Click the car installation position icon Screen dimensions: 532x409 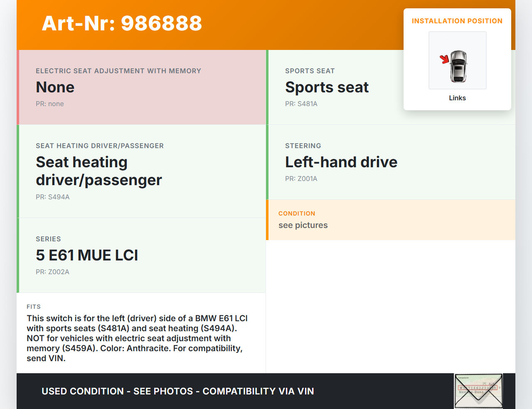point(457,61)
